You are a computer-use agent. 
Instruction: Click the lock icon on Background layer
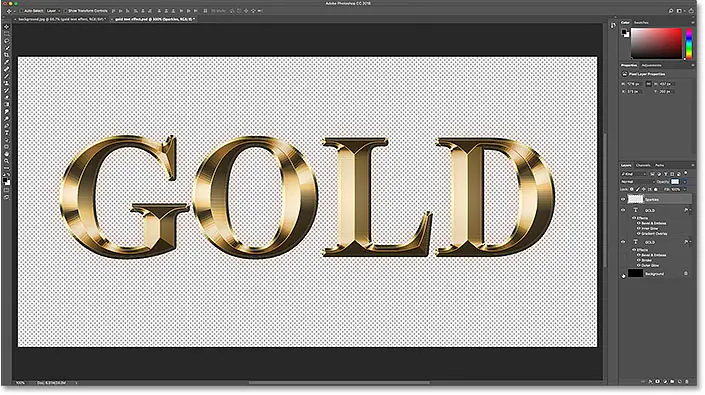point(686,273)
